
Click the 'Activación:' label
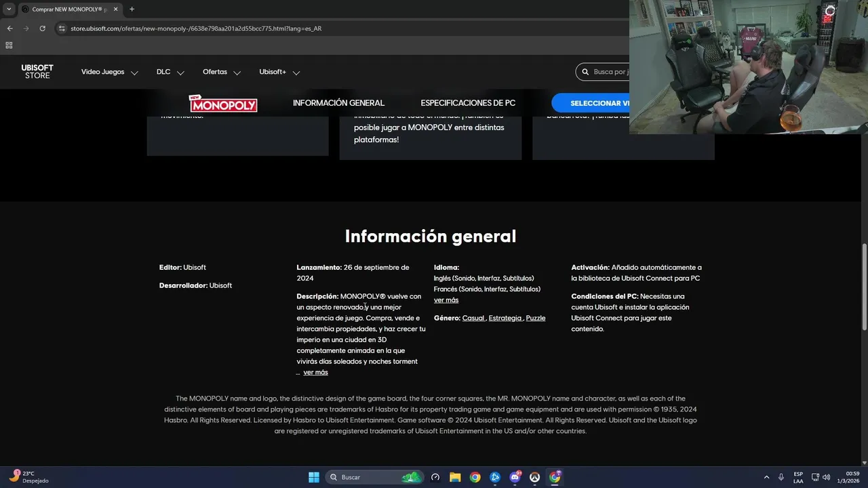point(591,268)
